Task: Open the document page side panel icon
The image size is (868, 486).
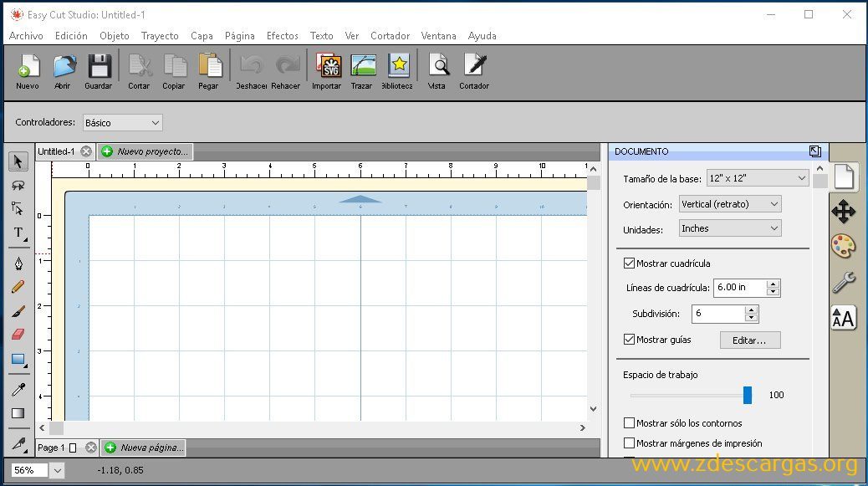Action: click(x=844, y=177)
